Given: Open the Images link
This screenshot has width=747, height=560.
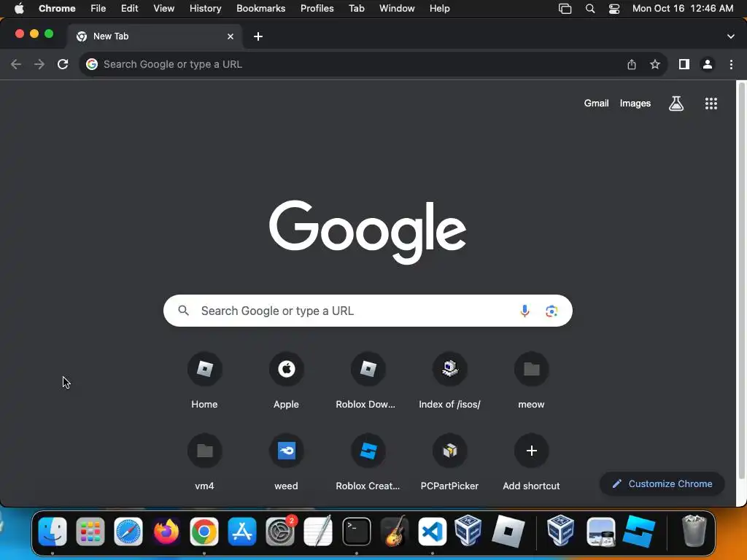Looking at the screenshot, I should (x=635, y=104).
